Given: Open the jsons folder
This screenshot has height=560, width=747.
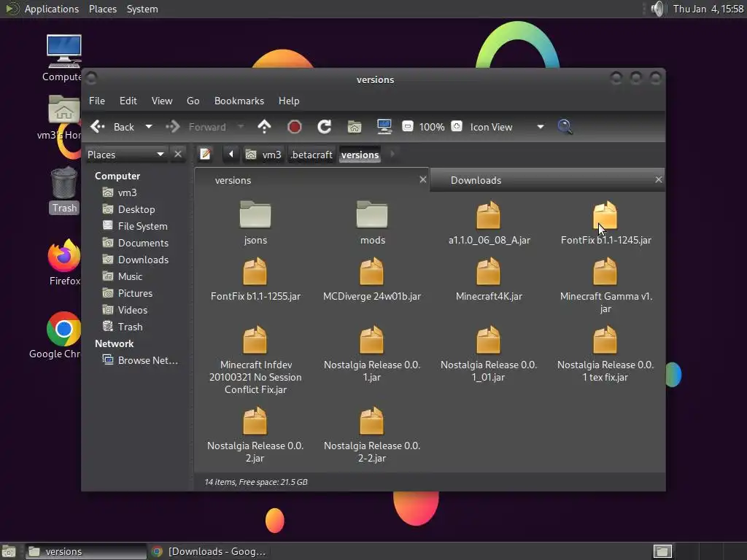Looking at the screenshot, I should pos(255,223).
